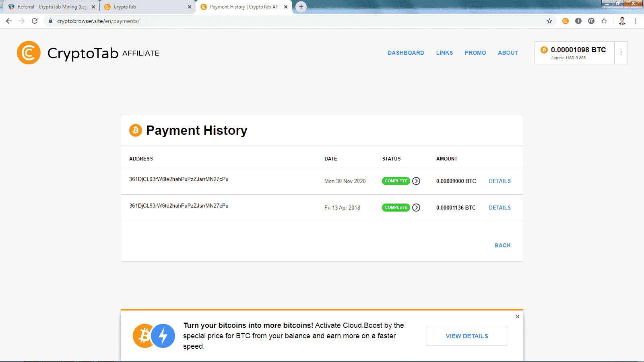Click the home-shaped extension icon in toolbar
This screenshot has height=362, width=644.
coord(604,21)
